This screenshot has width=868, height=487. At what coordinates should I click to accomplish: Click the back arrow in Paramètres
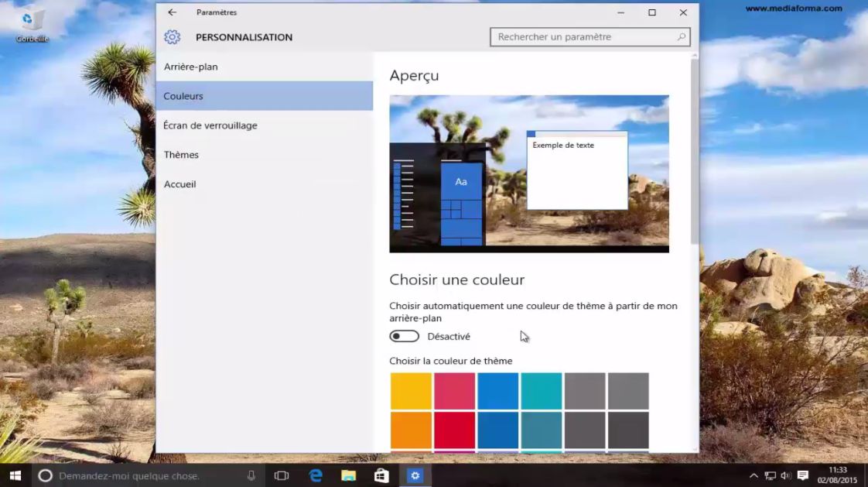[170, 12]
